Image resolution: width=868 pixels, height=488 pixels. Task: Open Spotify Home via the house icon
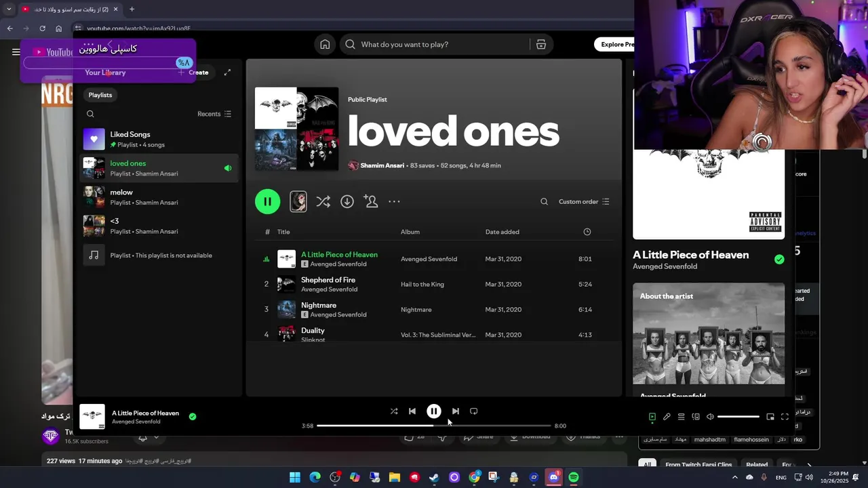[x=325, y=44]
